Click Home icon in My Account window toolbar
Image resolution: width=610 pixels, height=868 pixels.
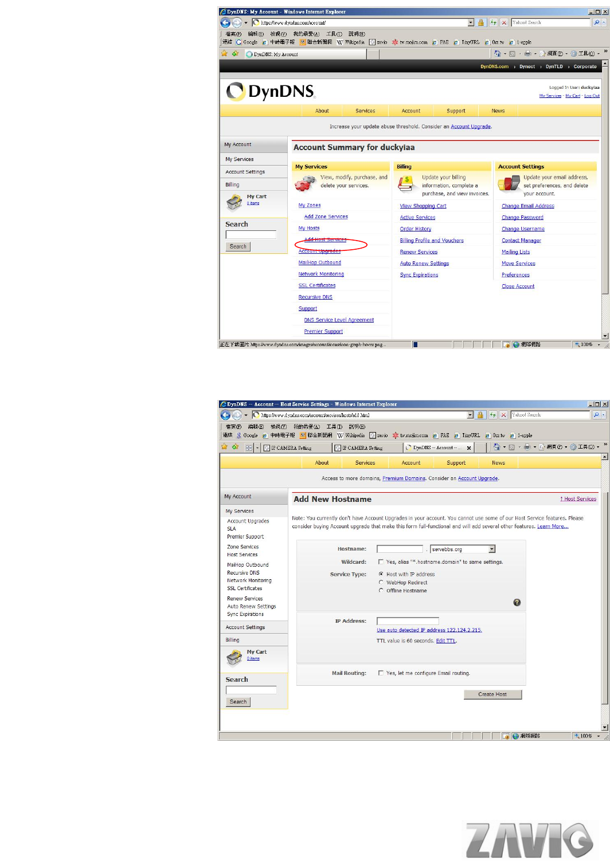tap(497, 53)
